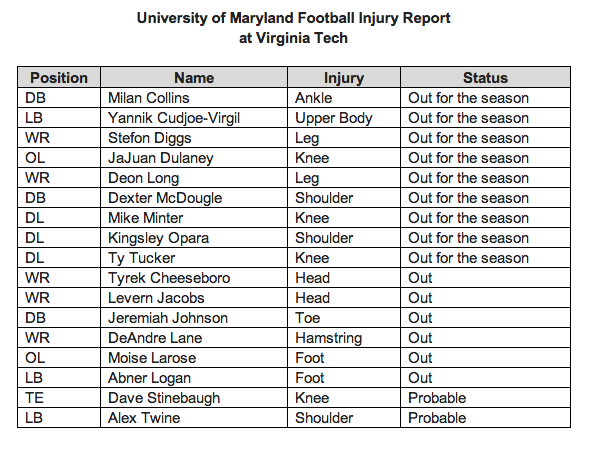Screen dimensions: 591x455
Task: Select the Jeremiah Johnson Toe injury cell
Action: (x=344, y=318)
